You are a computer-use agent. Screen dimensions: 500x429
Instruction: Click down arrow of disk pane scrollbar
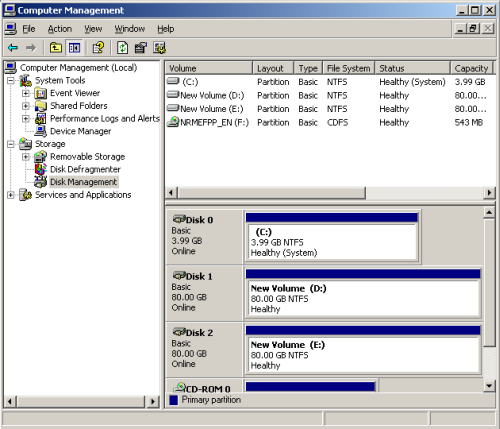(x=489, y=386)
